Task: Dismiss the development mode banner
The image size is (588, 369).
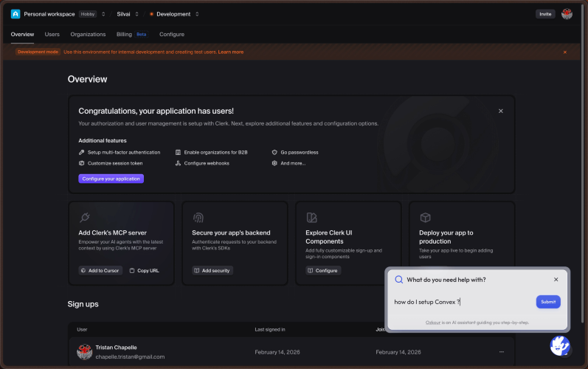Action: [565, 52]
